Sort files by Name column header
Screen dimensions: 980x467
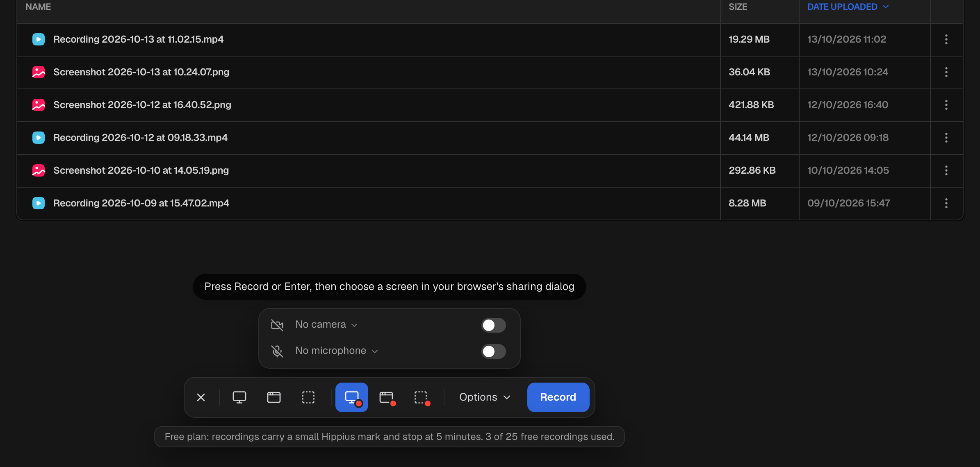click(x=38, y=7)
